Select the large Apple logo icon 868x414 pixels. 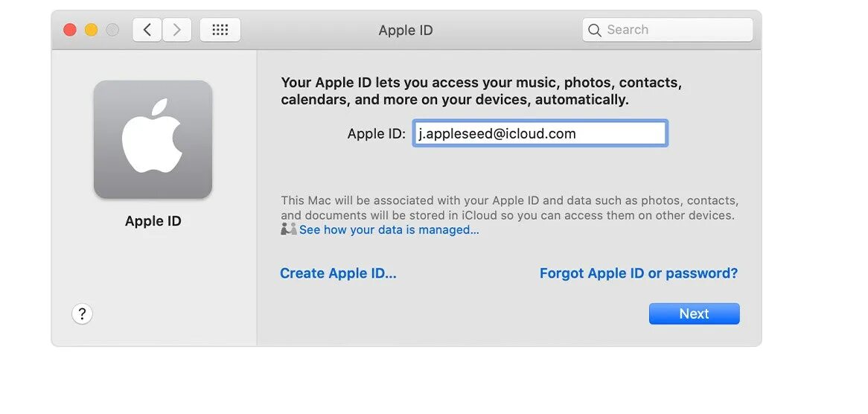pyautogui.click(x=153, y=139)
